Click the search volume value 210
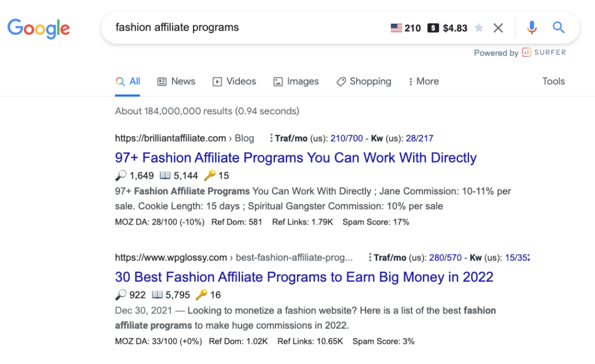Screen dimensions: 595x364 coord(413,28)
